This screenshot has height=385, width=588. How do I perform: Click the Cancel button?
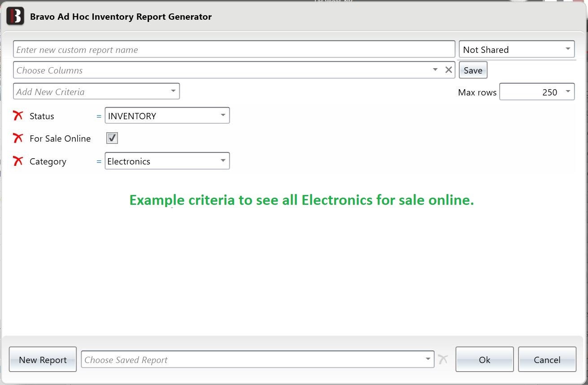(x=547, y=359)
